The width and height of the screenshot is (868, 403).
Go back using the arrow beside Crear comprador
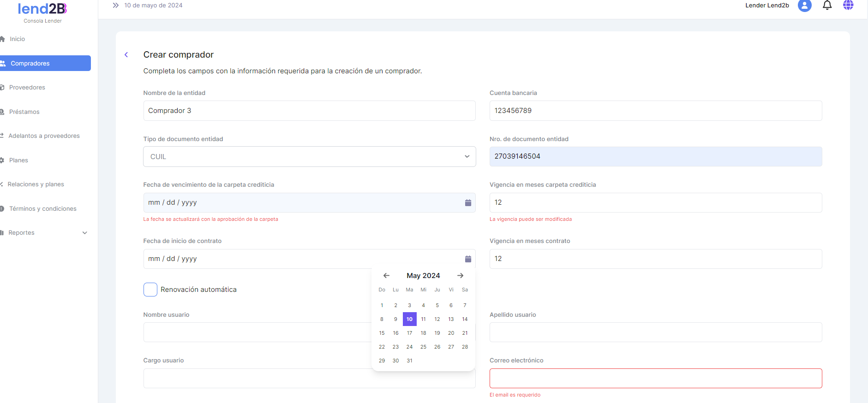[x=126, y=55]
